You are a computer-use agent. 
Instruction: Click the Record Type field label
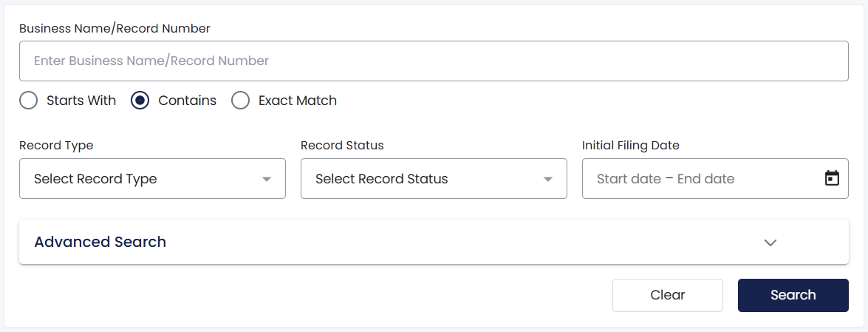tap(56, 145)
